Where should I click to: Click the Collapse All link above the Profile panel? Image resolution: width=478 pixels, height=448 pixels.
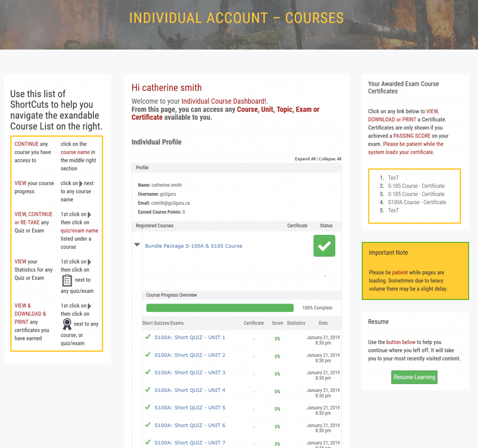click(330, 158)
